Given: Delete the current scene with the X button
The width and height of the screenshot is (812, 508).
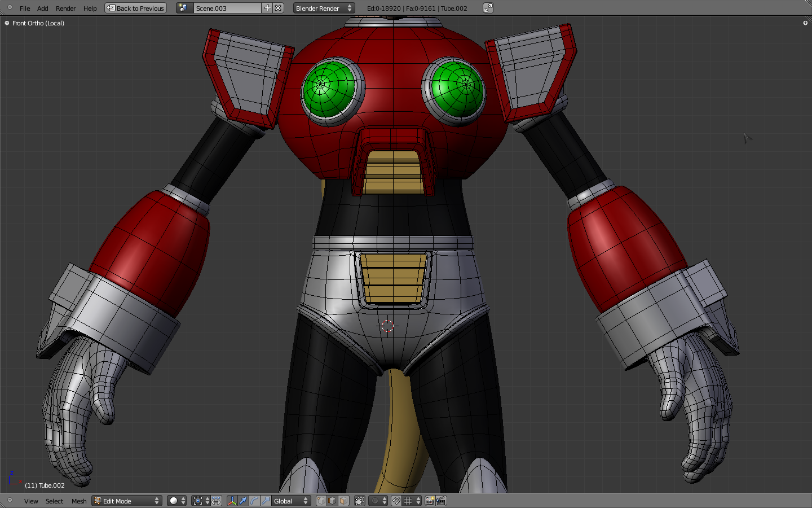Looking at the screenshot, I should pos(278,8).
